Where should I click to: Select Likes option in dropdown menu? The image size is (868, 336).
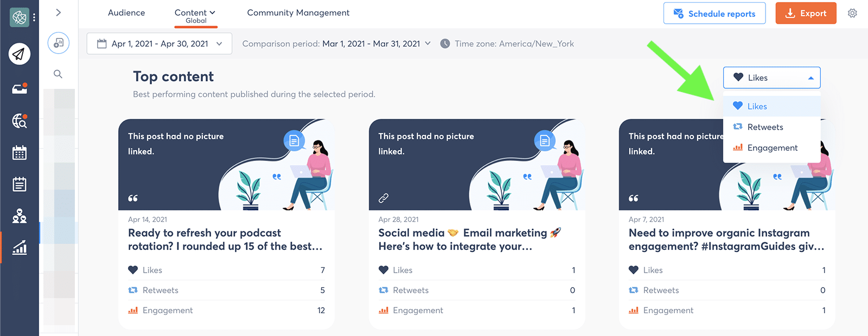click(x=771, y=106)
